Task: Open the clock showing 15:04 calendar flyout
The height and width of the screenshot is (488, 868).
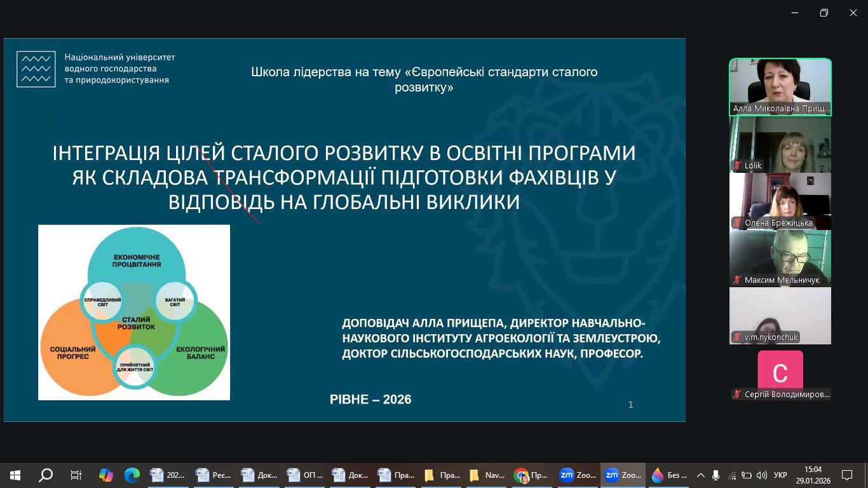Action: pyautogui.click(x=813, y=475)
